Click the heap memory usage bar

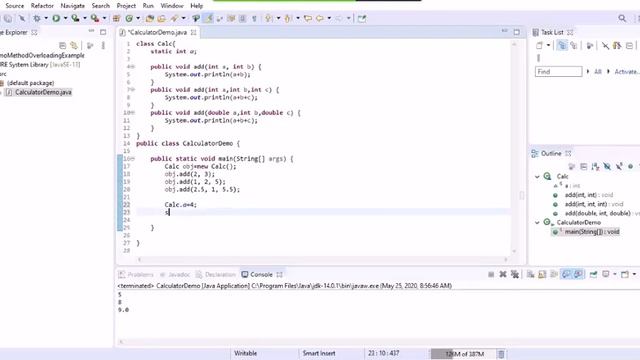[x=463, y=354]
